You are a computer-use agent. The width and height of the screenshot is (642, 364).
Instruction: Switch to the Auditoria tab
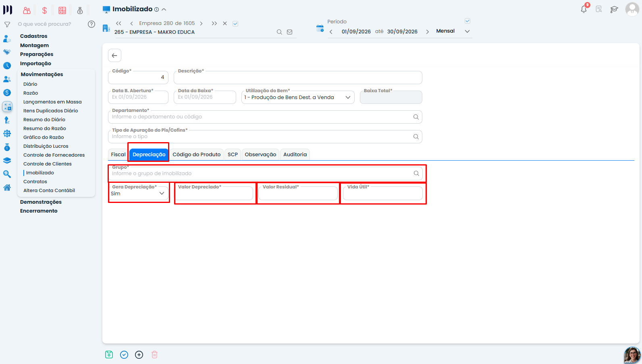pos(295,155)
